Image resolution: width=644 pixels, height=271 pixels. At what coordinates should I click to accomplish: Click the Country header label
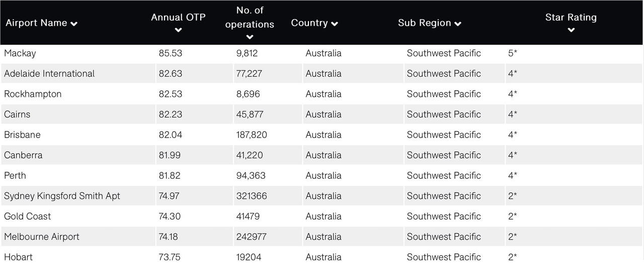pos(309,23)
